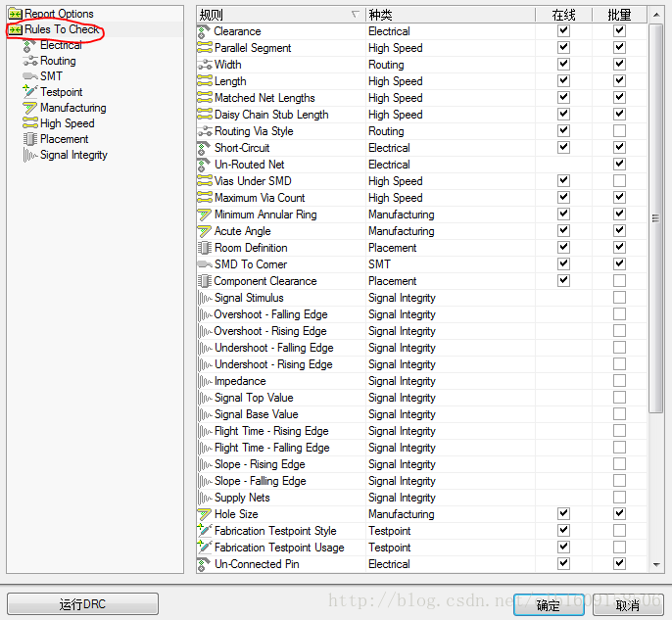Enable batch checkbox for Vias Under SMD
This screenshot has height=620, width=672.
click(619, 181)
